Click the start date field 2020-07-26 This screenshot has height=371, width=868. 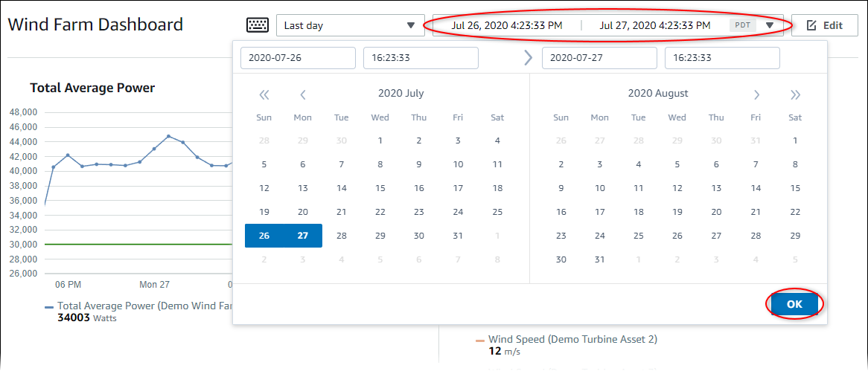pos(298,58)
